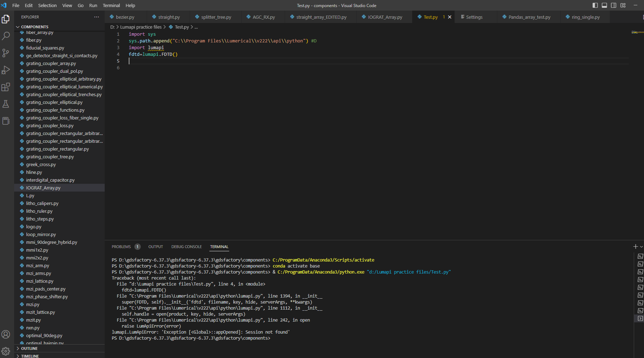Switch to the IOGRAT_Array.py editor tab
Image resolution: width=644 pixels, height=358 pixels.
(385, 17)
